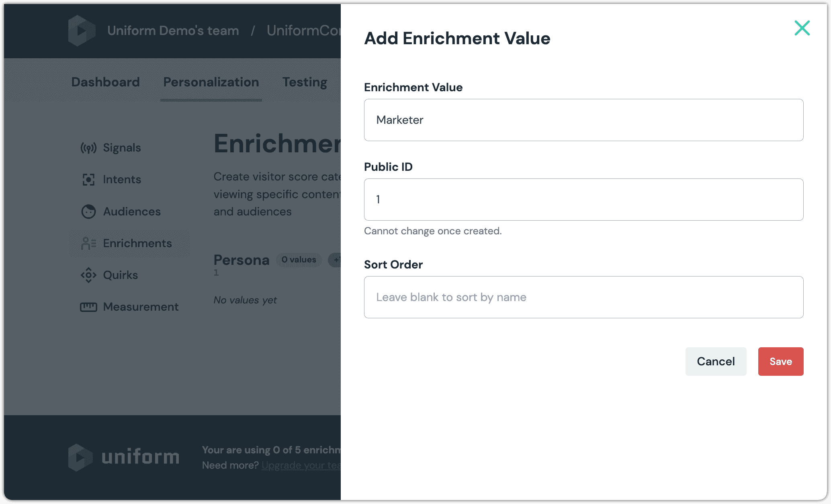Close the Add Enrichment Value dialog

(x=802, y=28)
